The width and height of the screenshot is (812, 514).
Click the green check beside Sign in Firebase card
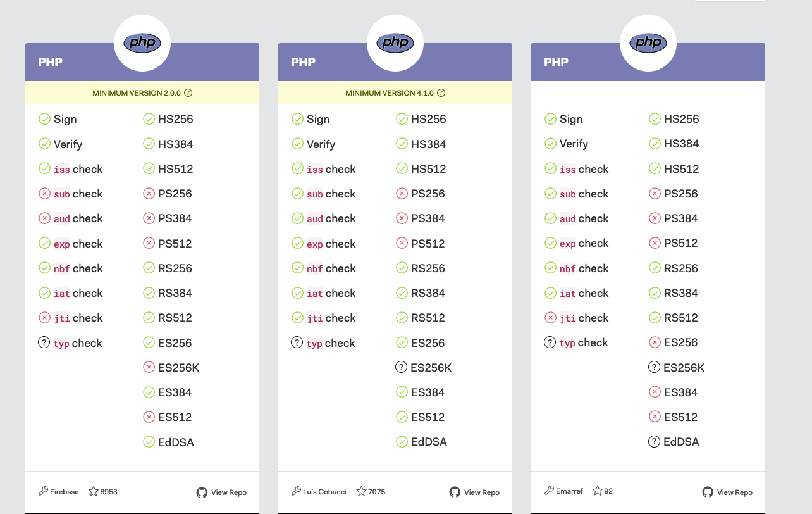coord(44,118)
